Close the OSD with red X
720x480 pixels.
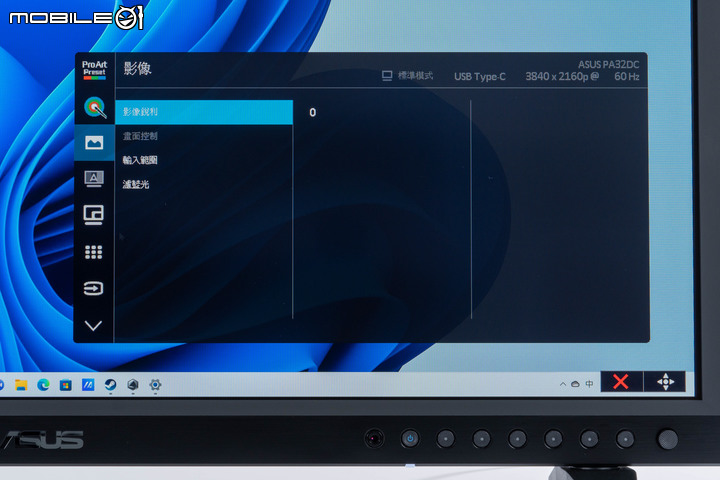pyautogui.click(x=621, y=381)
